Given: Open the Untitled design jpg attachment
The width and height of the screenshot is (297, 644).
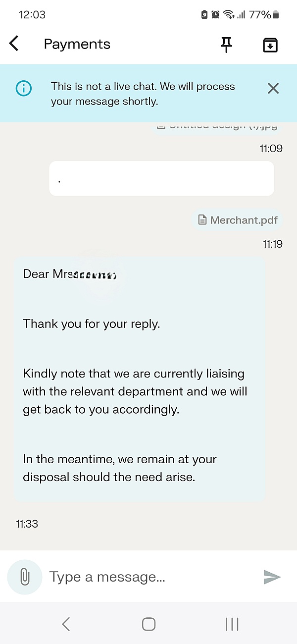Looking at the screenshot, I should 217,126.
